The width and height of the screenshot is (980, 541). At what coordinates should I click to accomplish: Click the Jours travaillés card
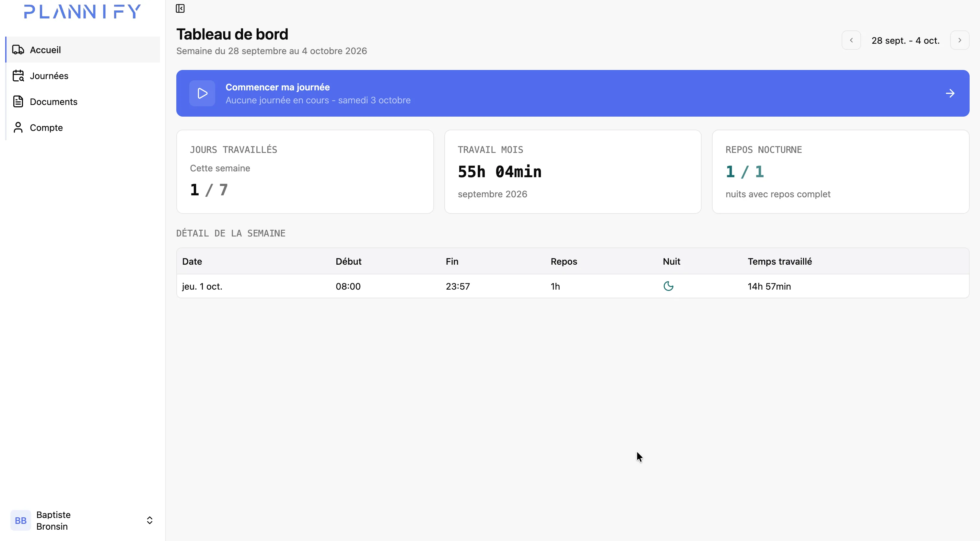305,171
